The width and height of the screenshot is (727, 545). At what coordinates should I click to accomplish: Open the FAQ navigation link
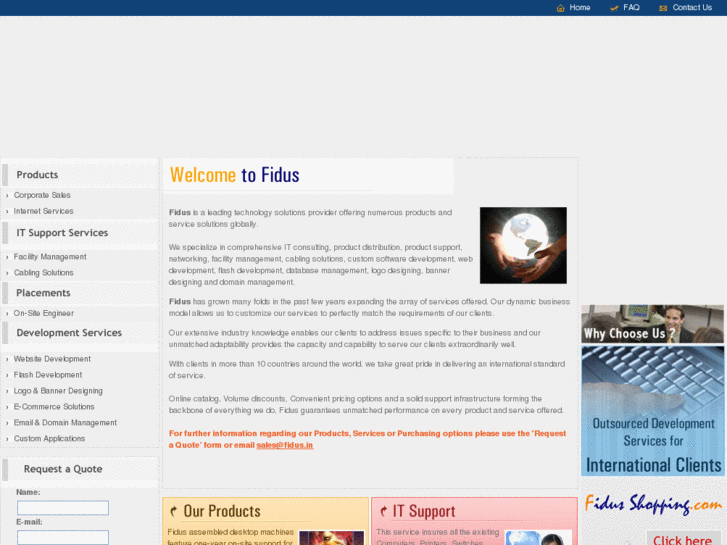631,7
